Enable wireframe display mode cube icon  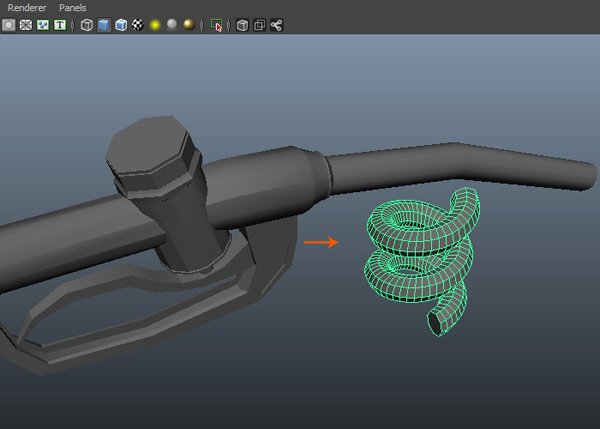pos(87,24)
